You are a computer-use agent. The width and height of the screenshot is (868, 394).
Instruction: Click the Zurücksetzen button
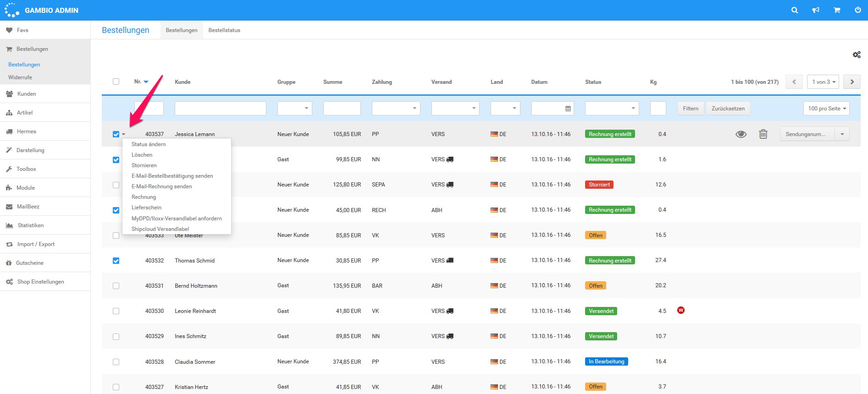[728, 109]
